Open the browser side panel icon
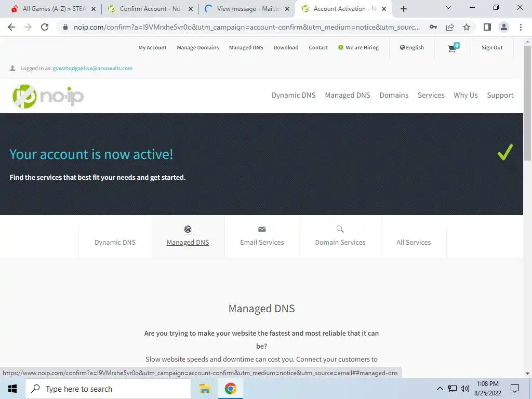This screenshot has width=532, height=399. coord(487,27)
